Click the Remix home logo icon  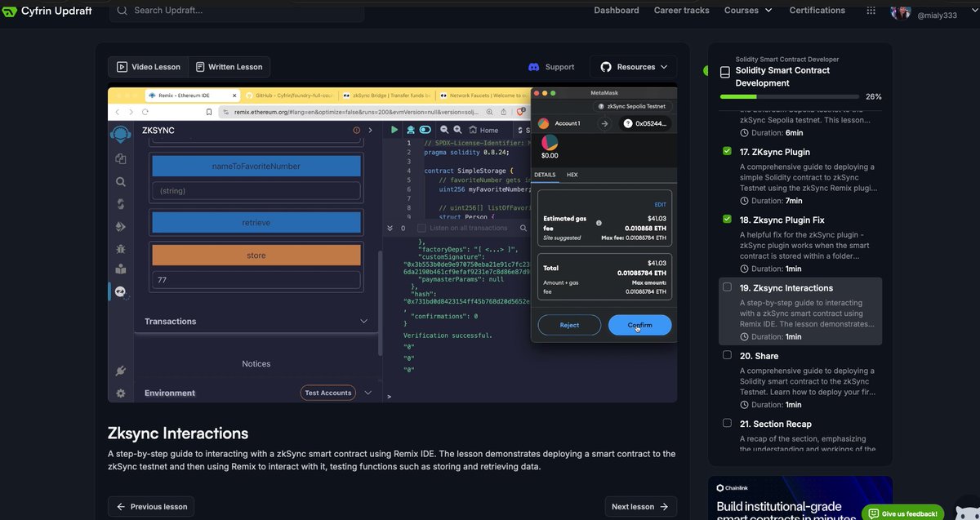[121, 133]
